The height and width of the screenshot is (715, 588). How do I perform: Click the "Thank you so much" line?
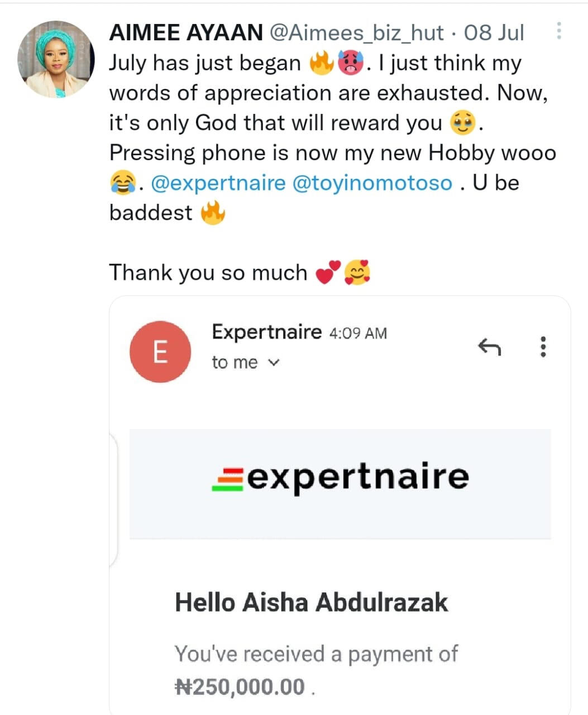pos(208,273)
